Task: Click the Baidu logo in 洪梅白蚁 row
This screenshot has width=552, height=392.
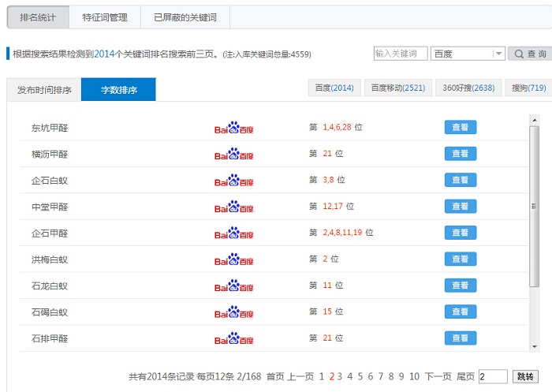Action: click(x=234, y=259)
